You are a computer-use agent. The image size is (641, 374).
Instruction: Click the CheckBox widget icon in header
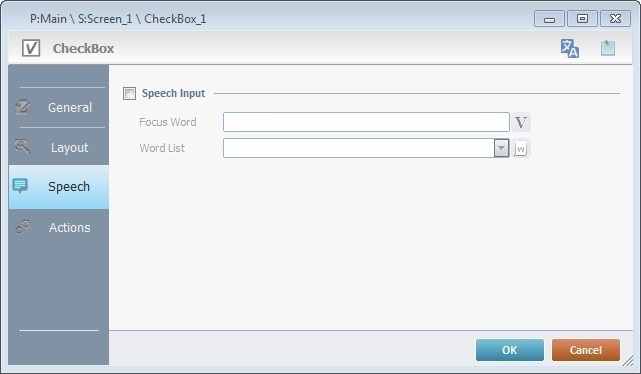pos(31,48)
